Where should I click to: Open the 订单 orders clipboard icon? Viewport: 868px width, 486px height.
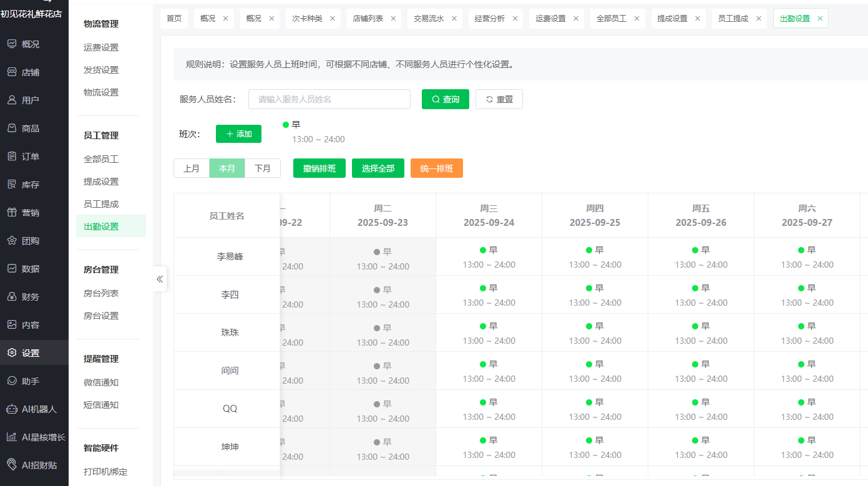12,156
